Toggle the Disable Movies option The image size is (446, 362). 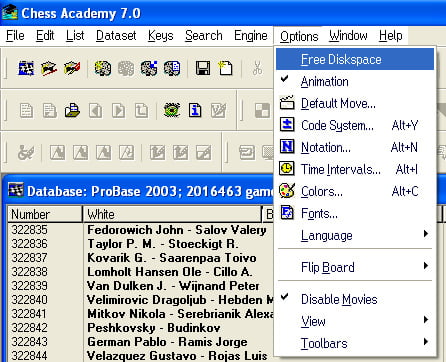(x=355, y=299)
